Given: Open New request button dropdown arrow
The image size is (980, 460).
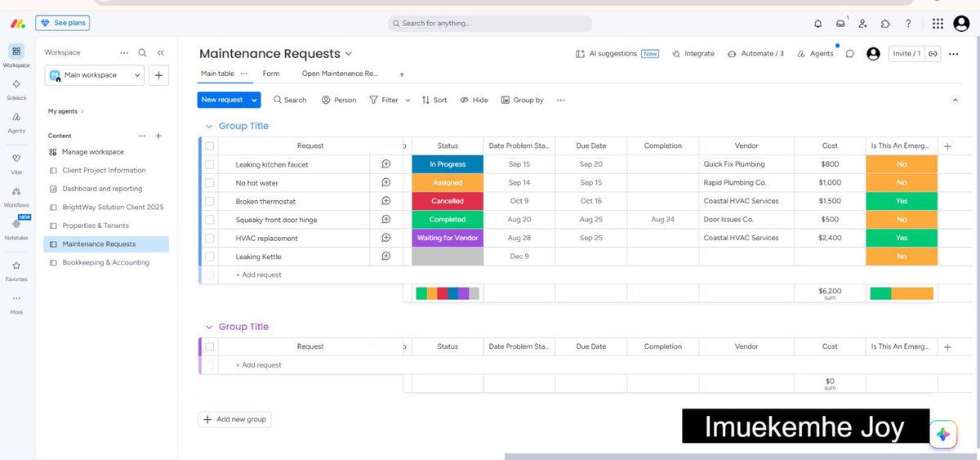Looking at the screenshot, I should click(x=254, y=100).
